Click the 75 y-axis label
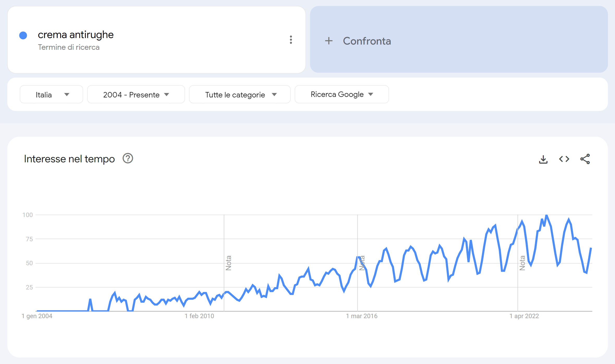Image resolution: width=615 pixels, height=364 pixels. [29, 239]
